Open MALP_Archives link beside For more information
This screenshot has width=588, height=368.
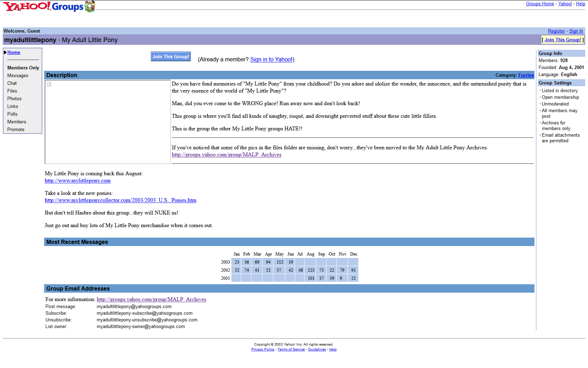pos(151,299)
